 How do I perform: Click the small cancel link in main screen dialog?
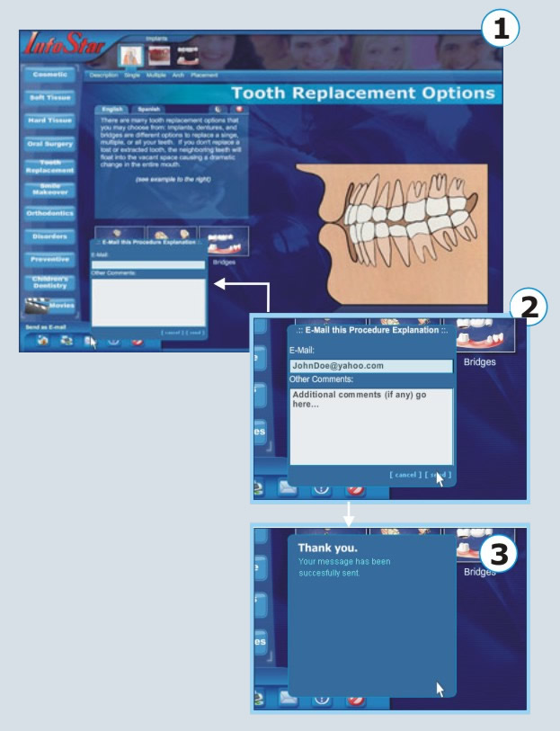172,333
